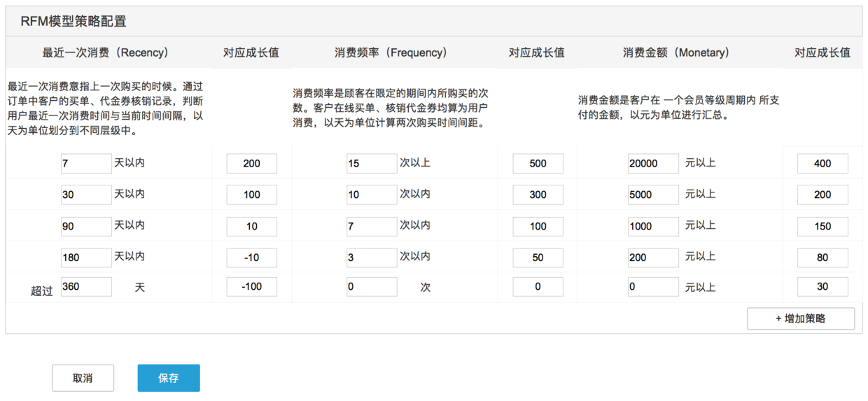Select the Monetary growth value field showing 30
The image size is (868, 401).
point(822,287)
